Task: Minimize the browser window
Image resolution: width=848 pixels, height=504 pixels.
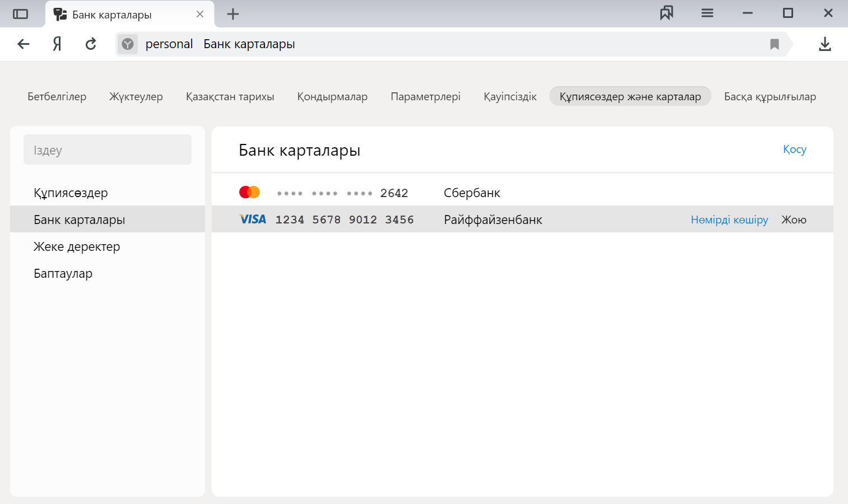Action: coord(748,13)
